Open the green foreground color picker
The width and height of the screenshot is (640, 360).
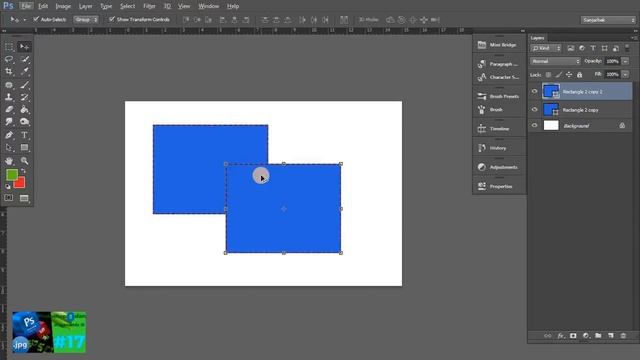(x=11, y=175)
